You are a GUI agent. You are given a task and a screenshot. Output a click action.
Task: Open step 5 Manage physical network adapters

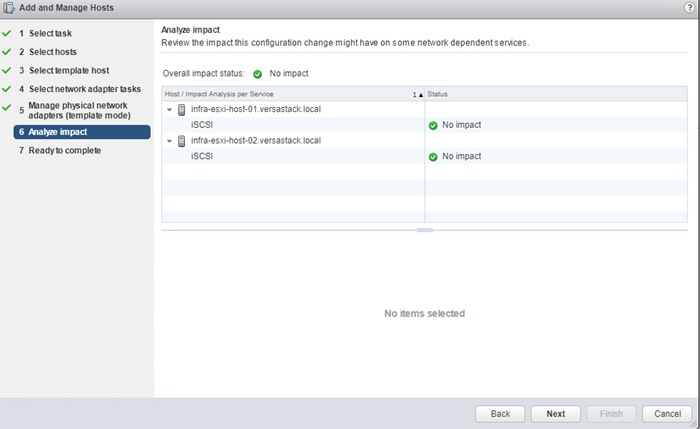tap(75, 110)
